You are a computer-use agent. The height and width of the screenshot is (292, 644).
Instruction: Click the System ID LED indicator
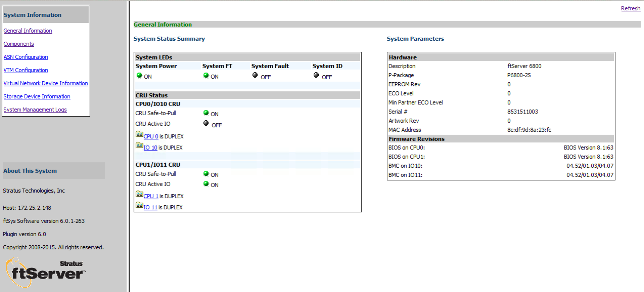tap(316, 75)
